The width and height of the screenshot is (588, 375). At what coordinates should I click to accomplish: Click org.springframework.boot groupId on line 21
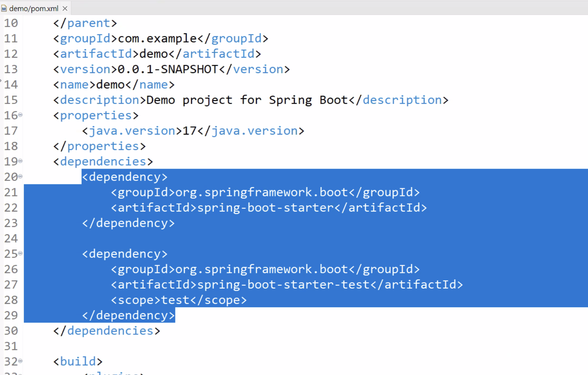pyautogui.click(x=262, y=192)
